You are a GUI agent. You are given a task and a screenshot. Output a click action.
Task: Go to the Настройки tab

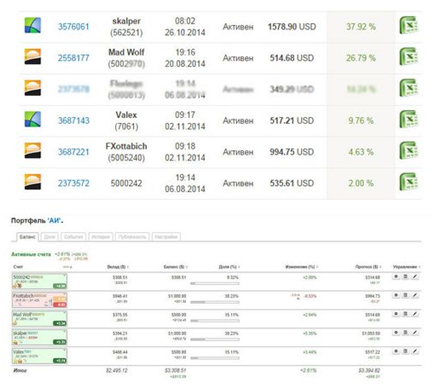click(166, 237)
